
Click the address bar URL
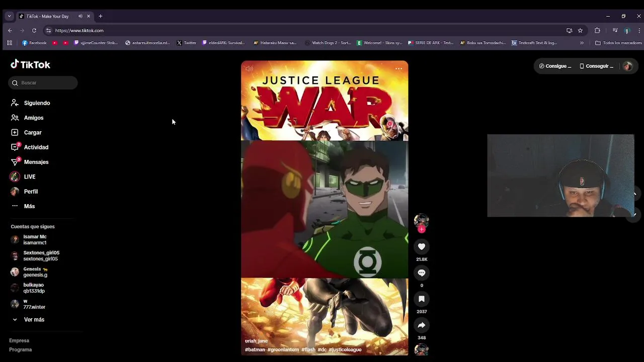[x=79, y=31]
